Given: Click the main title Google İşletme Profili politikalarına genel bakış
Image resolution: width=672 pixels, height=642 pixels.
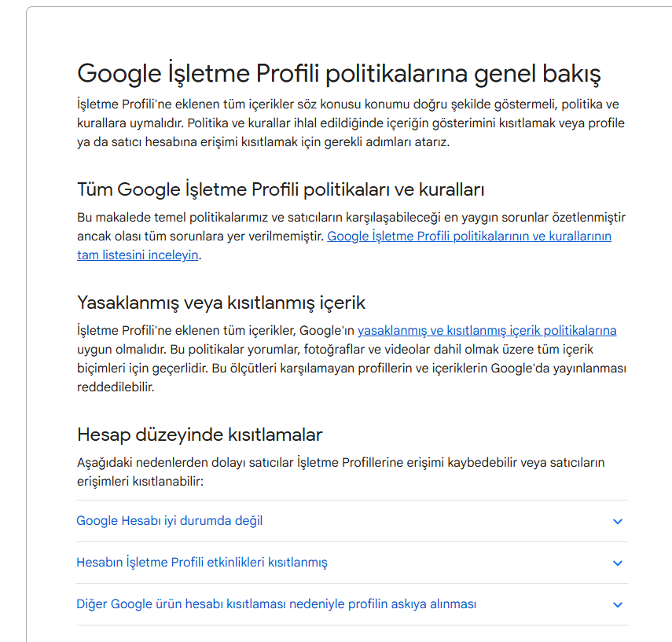Looking at the screenshot, I should 339,74.
